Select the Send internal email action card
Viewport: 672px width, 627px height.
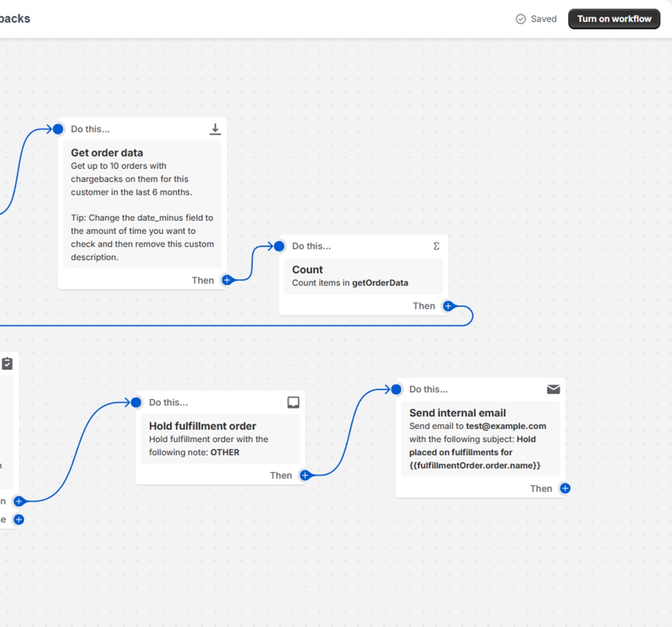[x=480, y=439]
